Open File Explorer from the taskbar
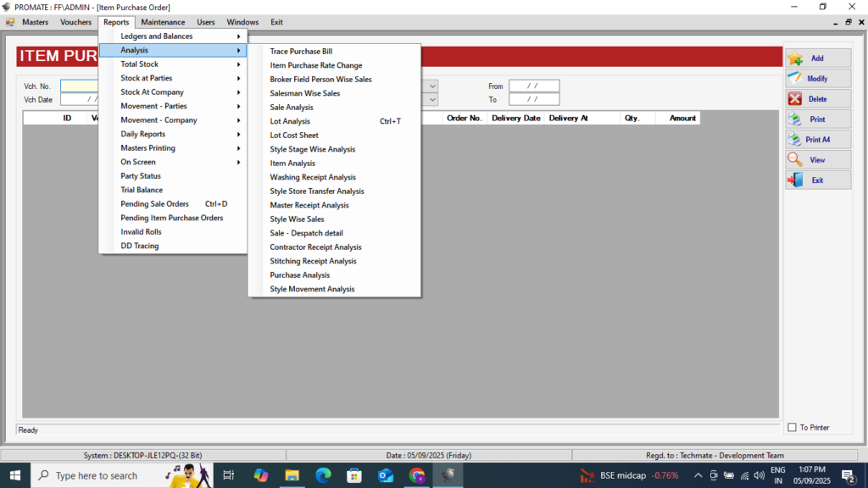 tap(292, 475)
